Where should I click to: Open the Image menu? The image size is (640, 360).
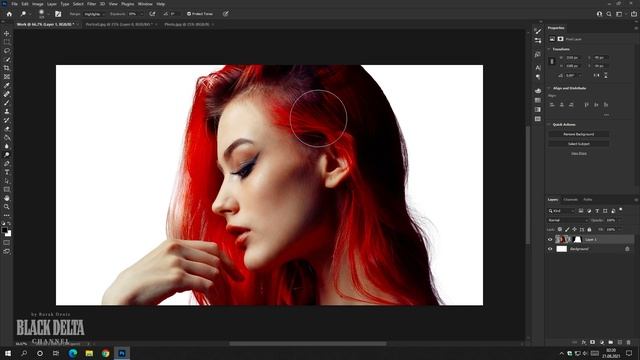coord(38,4)
